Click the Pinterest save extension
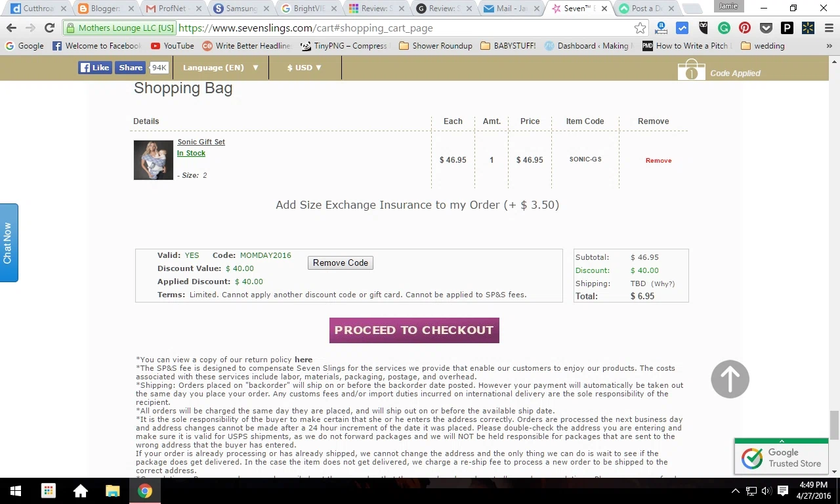 745,28
